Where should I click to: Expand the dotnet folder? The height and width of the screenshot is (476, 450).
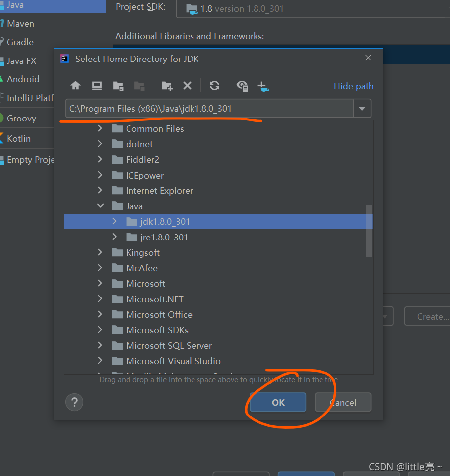point(100,144)
